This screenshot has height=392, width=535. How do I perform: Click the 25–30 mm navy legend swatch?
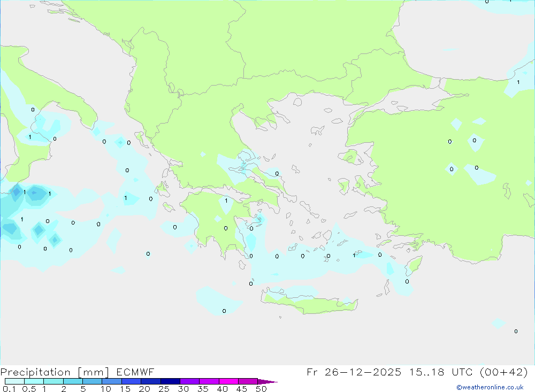pyautogui.click(x=170, y=381)
